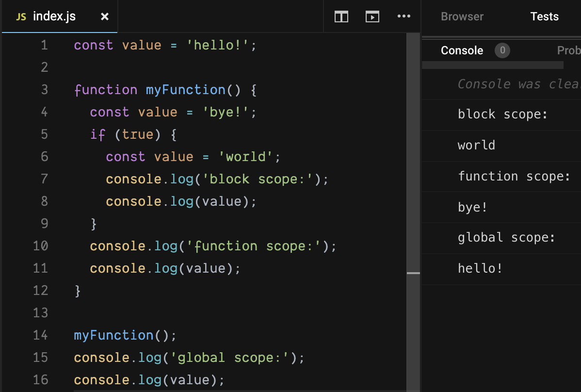Click line number 1 in the gutter

pos(45,45)
